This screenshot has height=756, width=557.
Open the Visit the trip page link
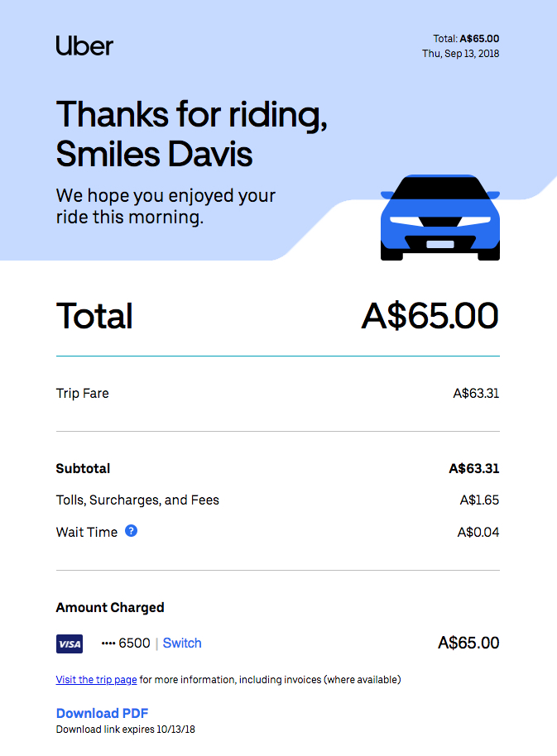(97, 679)
